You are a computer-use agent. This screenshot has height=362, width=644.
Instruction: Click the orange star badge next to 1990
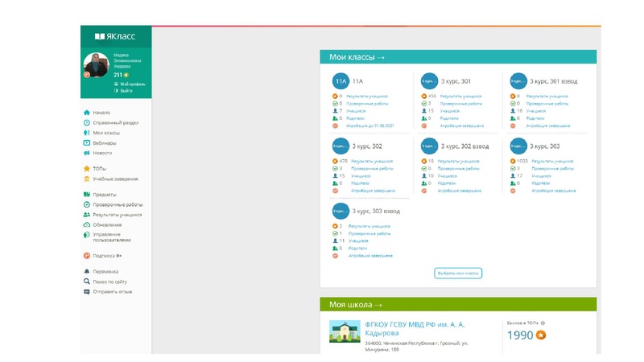542,335
